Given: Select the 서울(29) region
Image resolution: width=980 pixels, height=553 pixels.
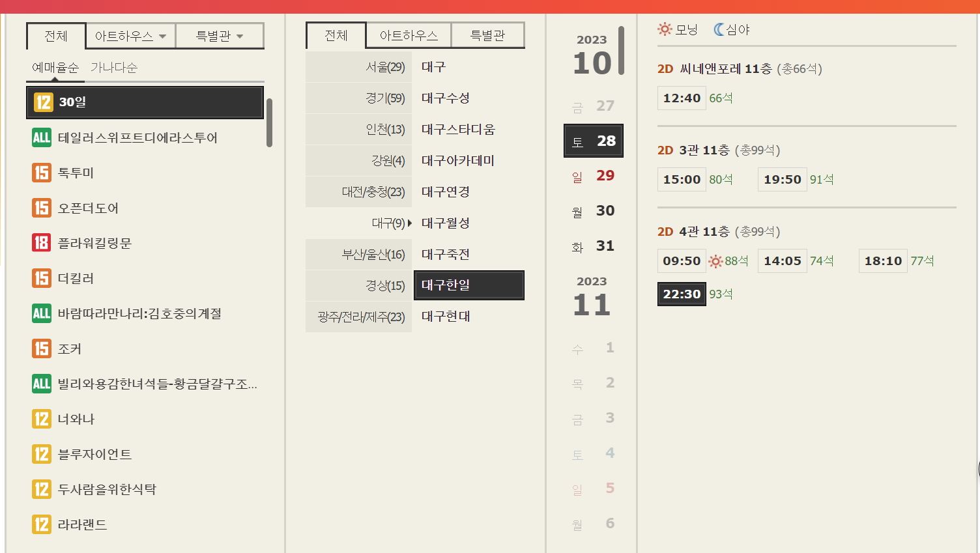Looking at the screenshot, I should click(358, 67).
